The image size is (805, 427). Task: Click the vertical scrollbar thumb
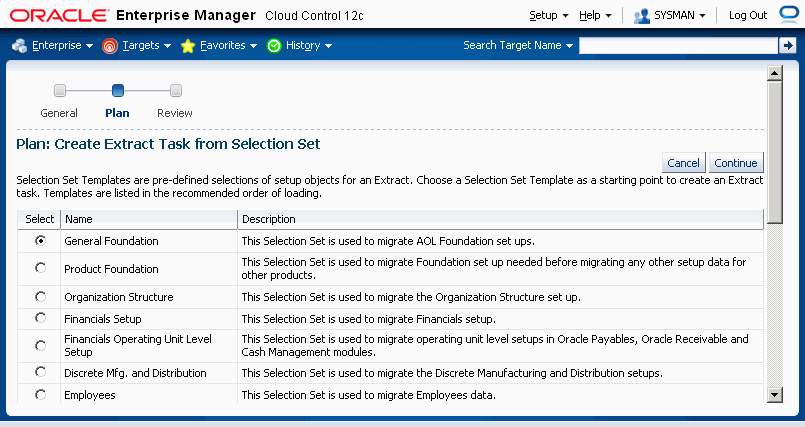[x=774, y=152]
